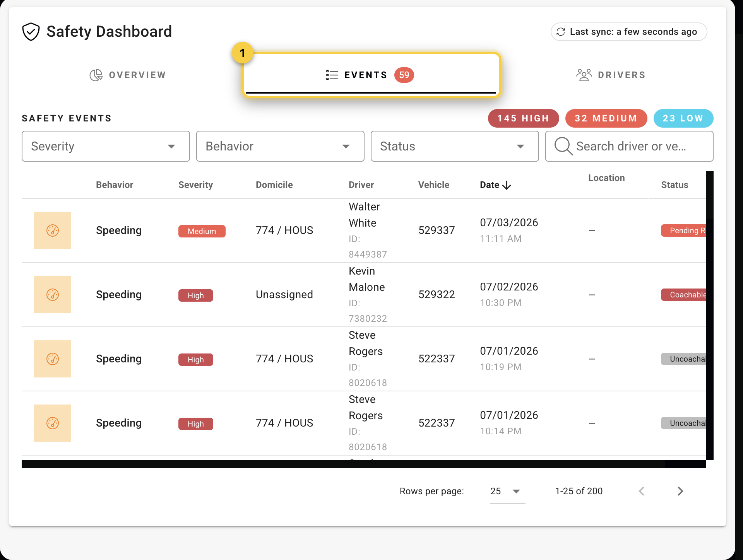The width and height of the screenshot is (743, 560).
Task: Toggle the 23 LOW severity filter chip
Action: click(683, 118)
